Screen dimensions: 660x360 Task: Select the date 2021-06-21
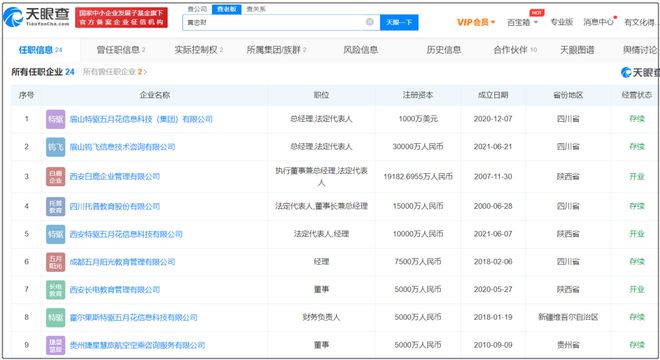coord(493,147)
